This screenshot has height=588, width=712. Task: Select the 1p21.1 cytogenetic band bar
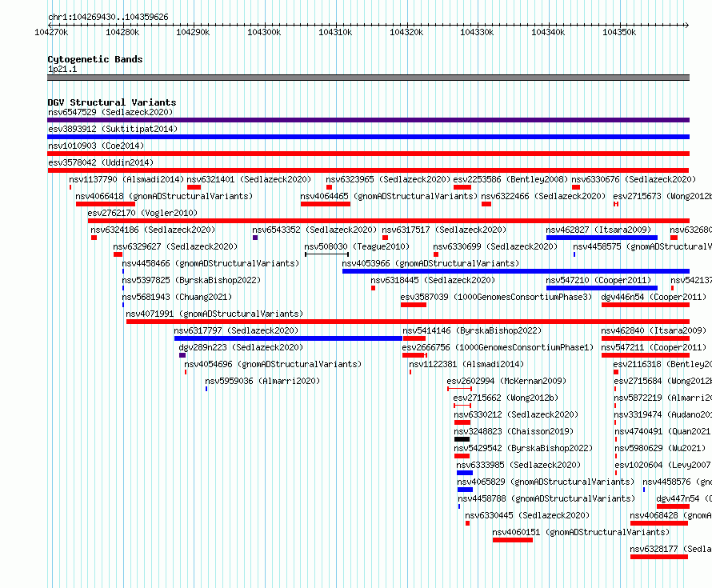pos(368,78)
